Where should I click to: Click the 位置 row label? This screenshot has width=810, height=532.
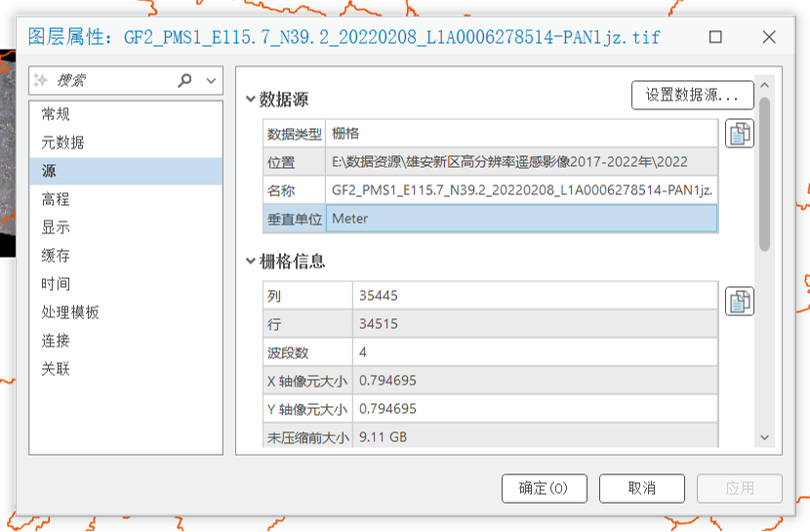(295, 162)
